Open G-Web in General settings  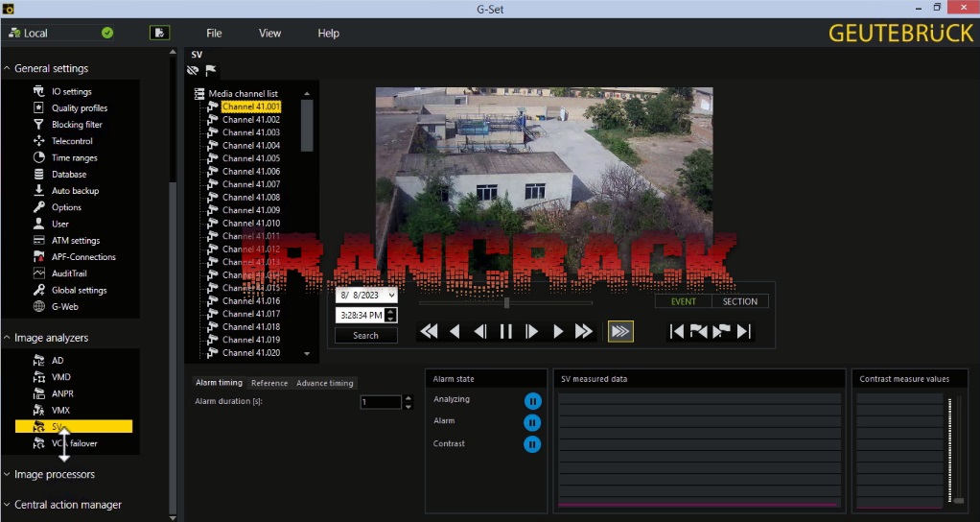tap(64, 307)
